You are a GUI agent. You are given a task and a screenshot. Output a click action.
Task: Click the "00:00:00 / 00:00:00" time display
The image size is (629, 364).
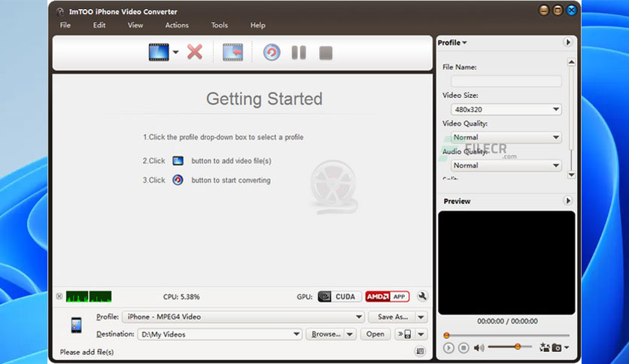coord(507,321)
